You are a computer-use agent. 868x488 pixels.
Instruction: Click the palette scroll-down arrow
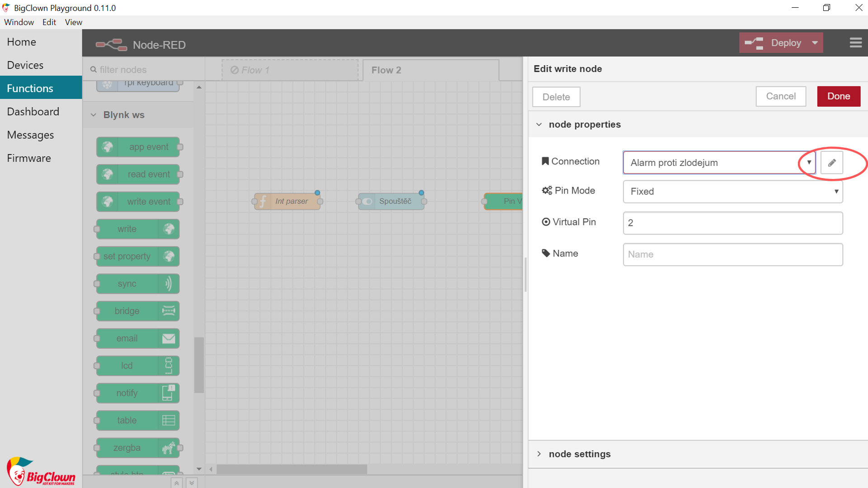tap(199, 469)
